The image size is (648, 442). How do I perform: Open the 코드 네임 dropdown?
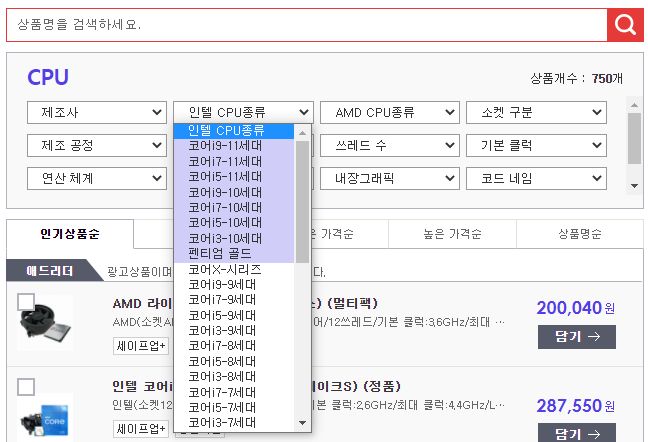pyautogui.click(x=536, y=178)
